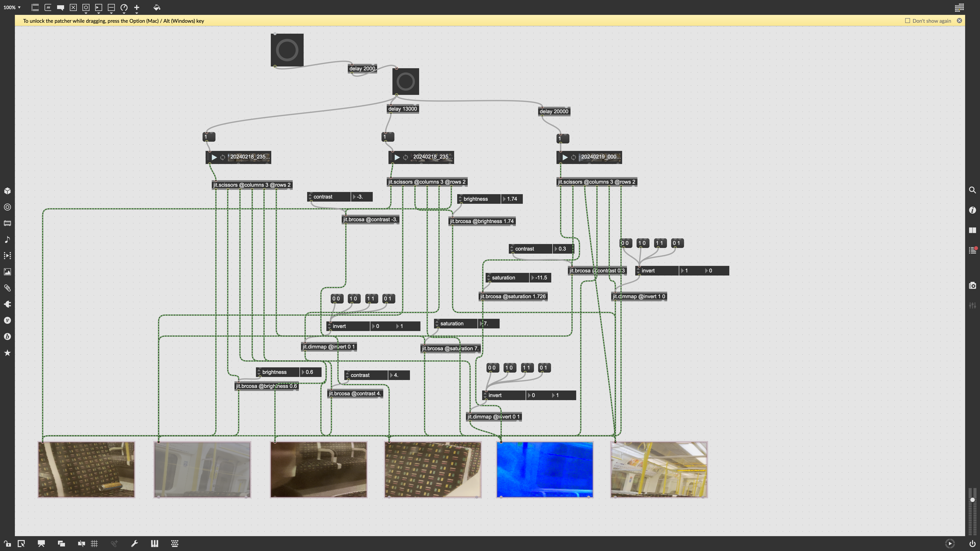Open the images browser sidebar icon

(7, 272)
